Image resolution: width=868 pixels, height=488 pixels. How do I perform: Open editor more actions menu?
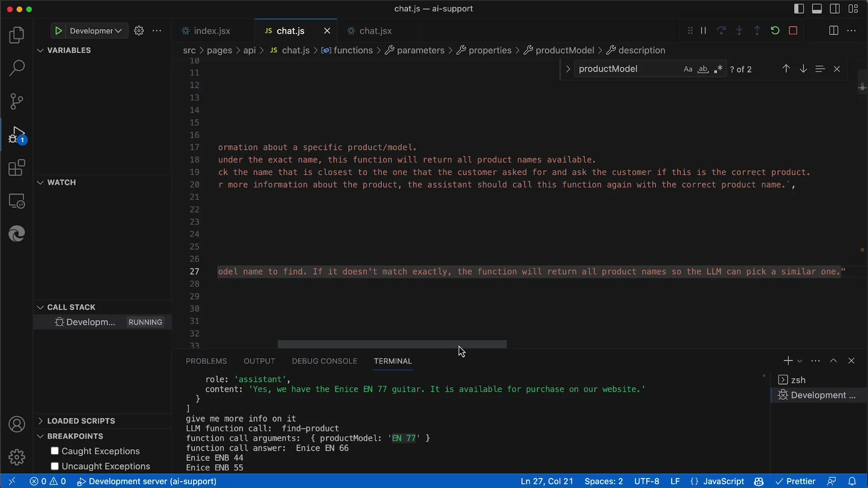pyautogui.click(x=851, y=31)
